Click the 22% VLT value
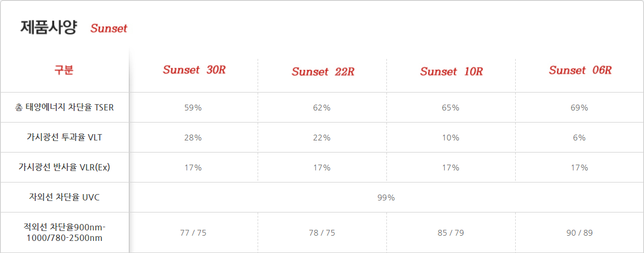This screenshot has height=253, width=644. coord(322,138)
